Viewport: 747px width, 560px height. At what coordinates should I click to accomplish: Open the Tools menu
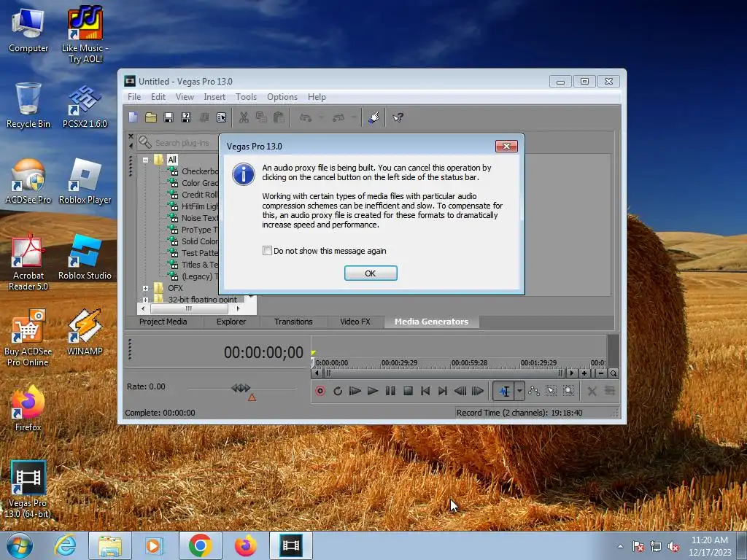pos(246,97)
